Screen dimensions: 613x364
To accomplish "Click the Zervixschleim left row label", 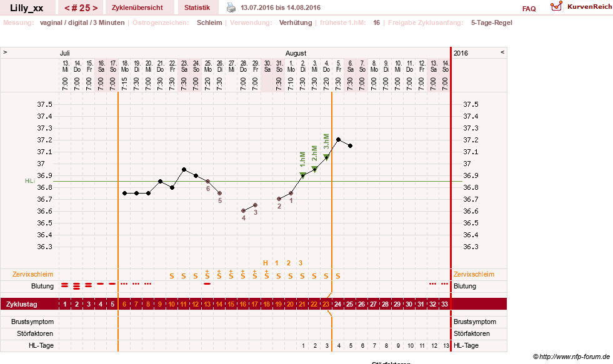I will 32,274.
